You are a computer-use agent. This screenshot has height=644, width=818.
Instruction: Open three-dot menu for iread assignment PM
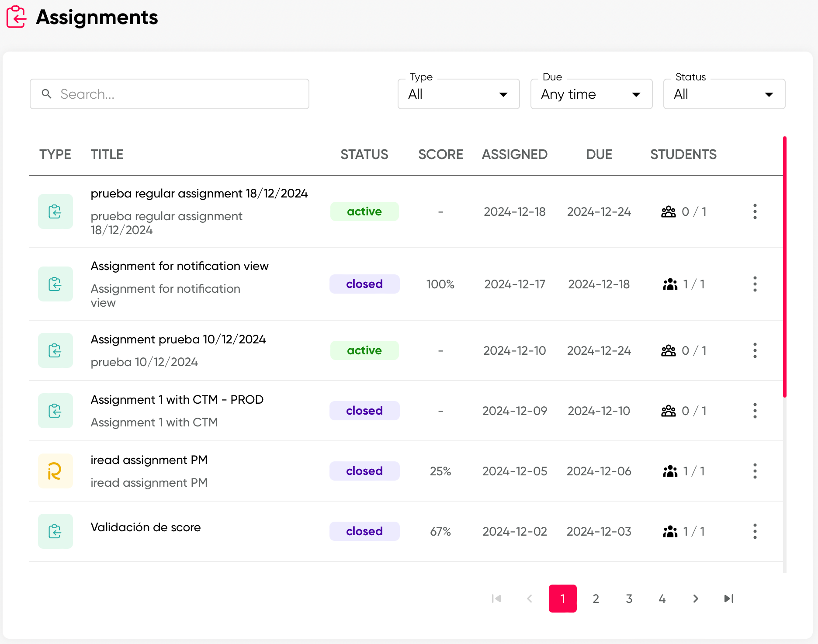(755, 471)
